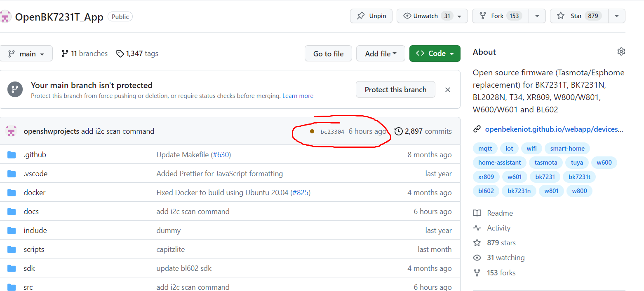Open the Add file dropdown

[381, 54]
